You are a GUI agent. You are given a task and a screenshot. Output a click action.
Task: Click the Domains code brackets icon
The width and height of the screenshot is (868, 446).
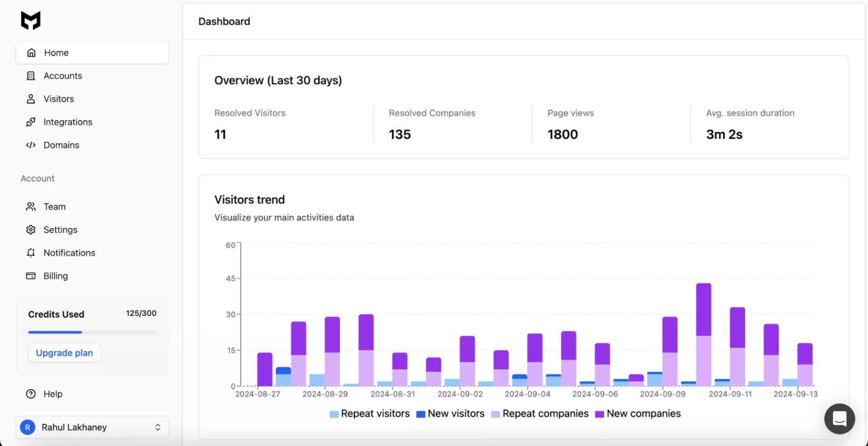(31, 145)
